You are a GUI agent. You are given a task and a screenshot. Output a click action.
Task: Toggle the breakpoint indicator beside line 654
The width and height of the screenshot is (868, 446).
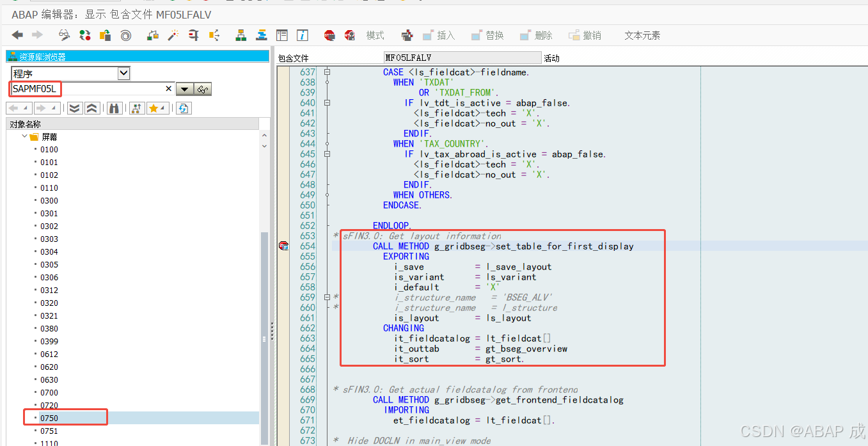click(x=282, y=246)
